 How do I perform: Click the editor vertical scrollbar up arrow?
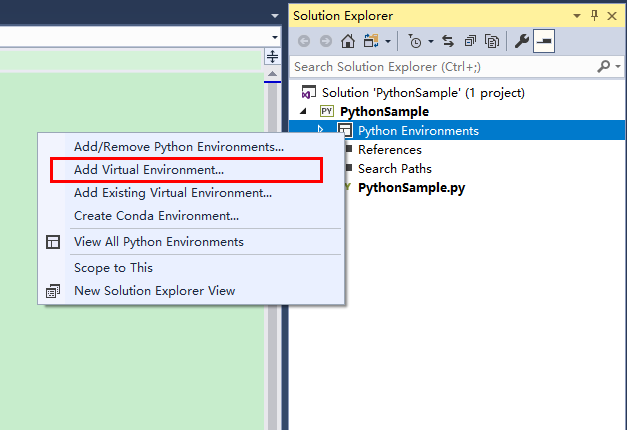(x=272, y=74)
